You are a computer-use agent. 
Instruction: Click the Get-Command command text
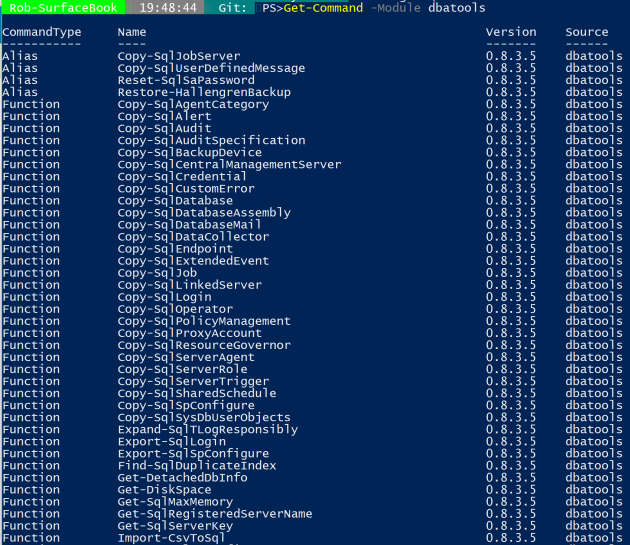(x=323, y=8)
